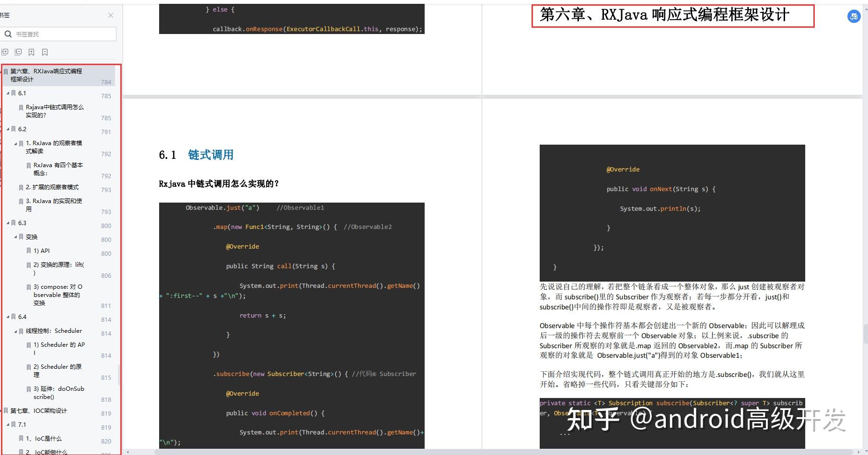Screen dimensions: 868x455
Task: Select the Rxjava中链式调用怎么实现的? bookmark
Action: coord(54,111)
